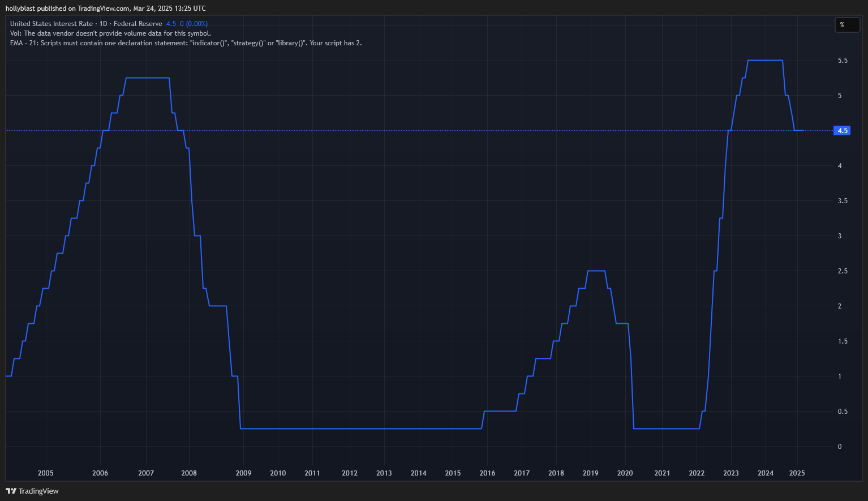The image size is (868, 501).
Task: Select the 4.5 current price label
Action: click(x=842, y=131)
